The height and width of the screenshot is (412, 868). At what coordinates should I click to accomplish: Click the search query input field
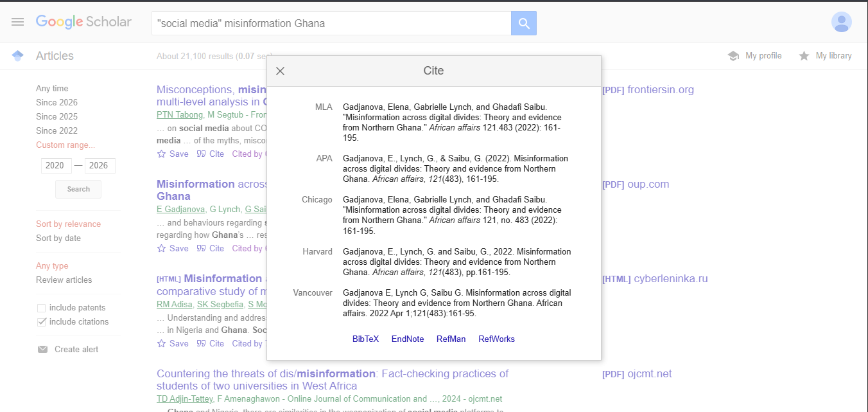pos(331,23)
